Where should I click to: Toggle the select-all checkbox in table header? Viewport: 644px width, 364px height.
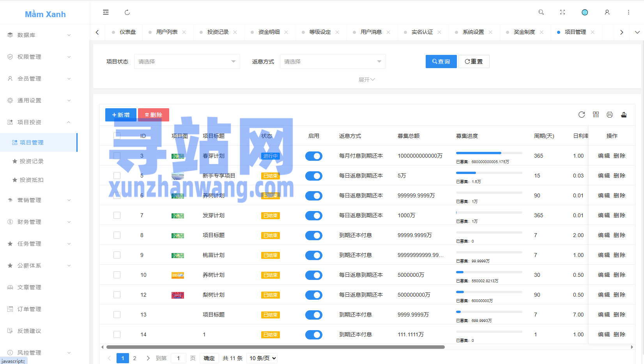[x=117, y=136]
